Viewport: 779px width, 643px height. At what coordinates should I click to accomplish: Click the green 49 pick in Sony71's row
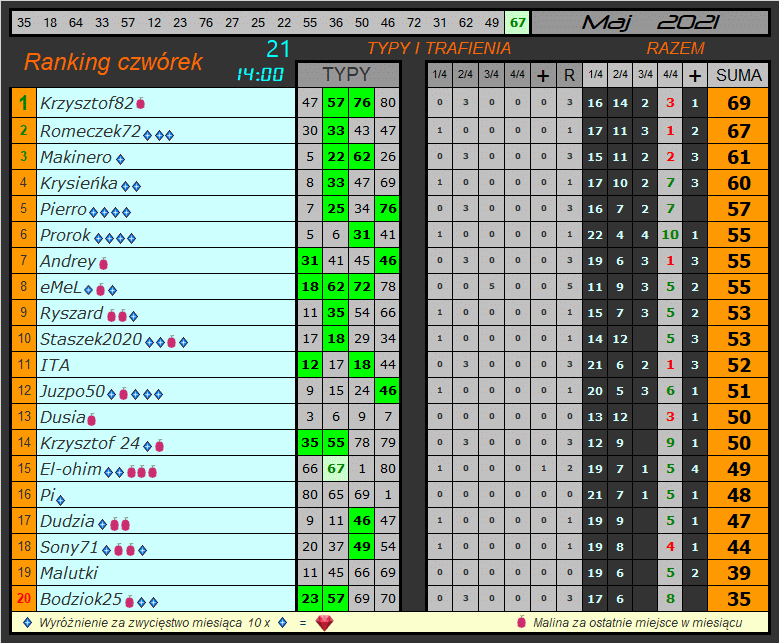tap(362, 547)
